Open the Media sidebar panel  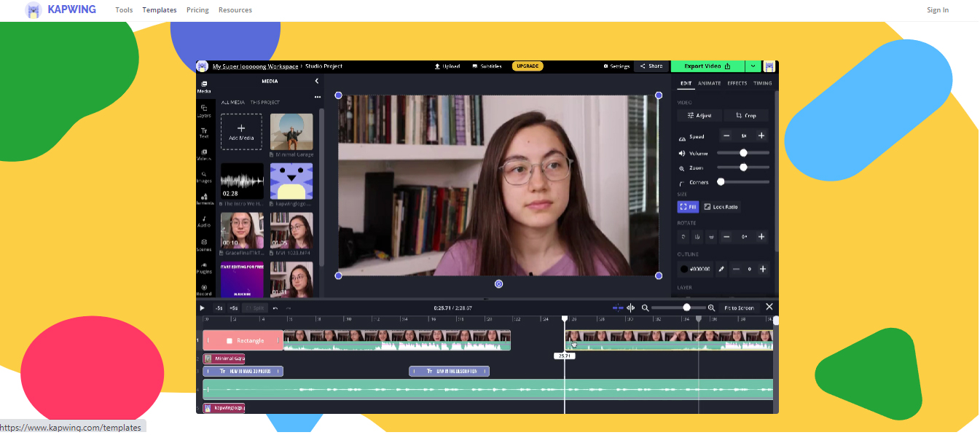[204, 87]
